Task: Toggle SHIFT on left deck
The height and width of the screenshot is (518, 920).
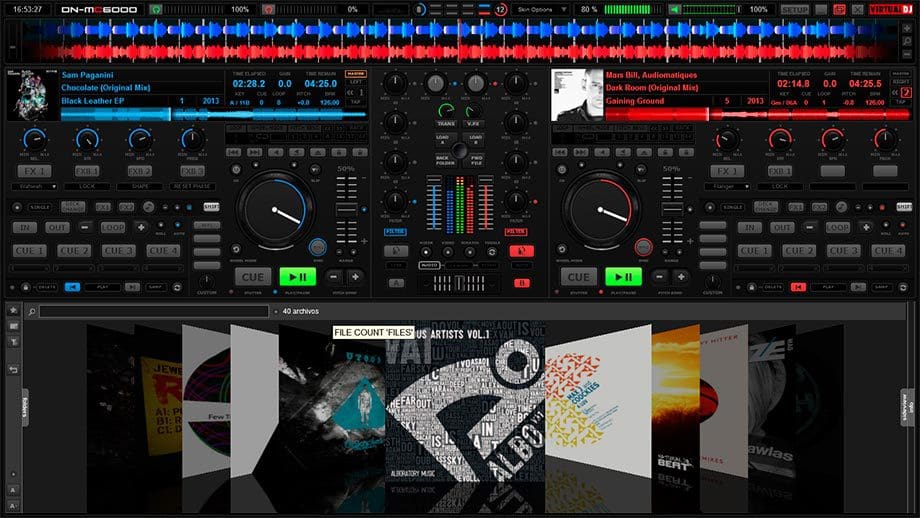Action: click(211, 207)
